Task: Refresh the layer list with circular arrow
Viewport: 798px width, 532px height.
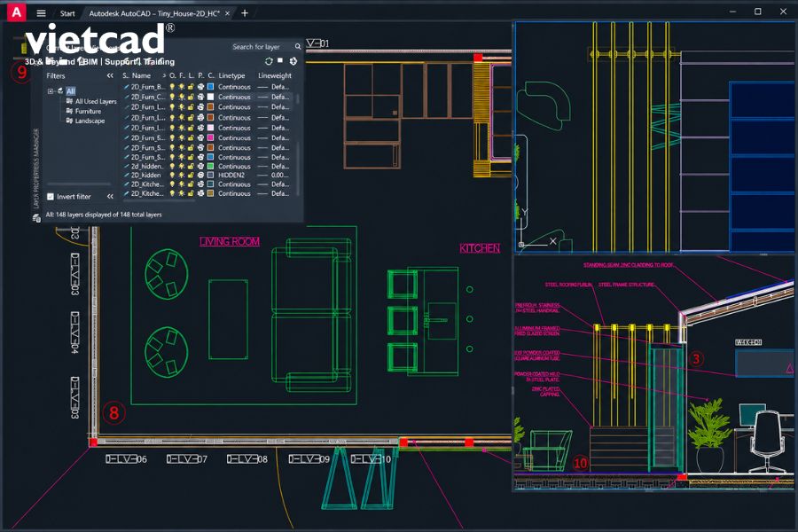Action: point(269,61)
